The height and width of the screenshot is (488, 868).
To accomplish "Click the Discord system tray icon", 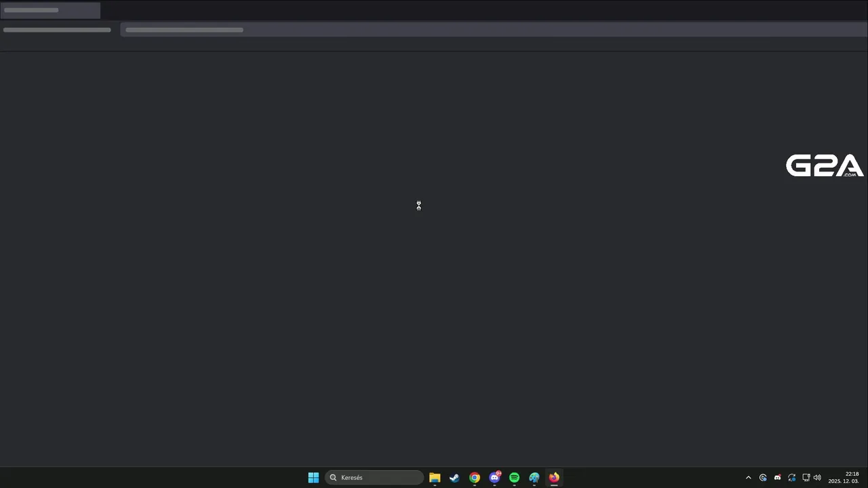I will click(x=777, y=478).
